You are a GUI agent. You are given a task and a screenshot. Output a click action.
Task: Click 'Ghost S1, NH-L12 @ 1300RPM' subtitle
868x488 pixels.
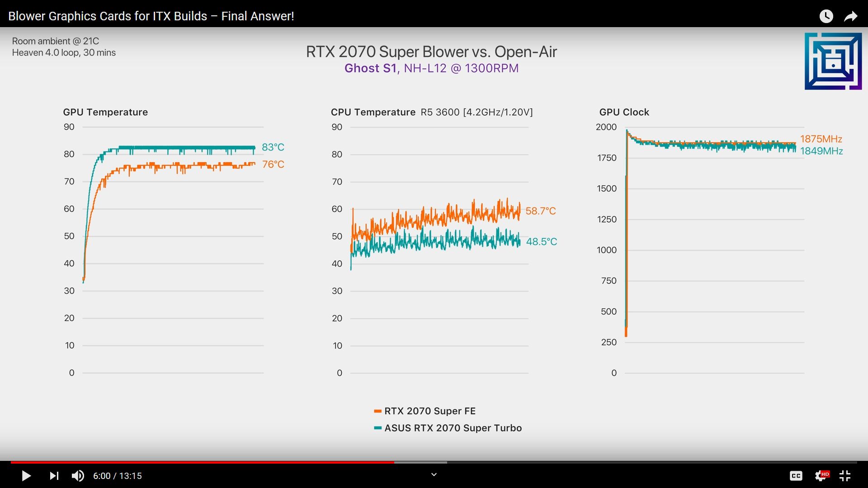[x=431, y=68]
